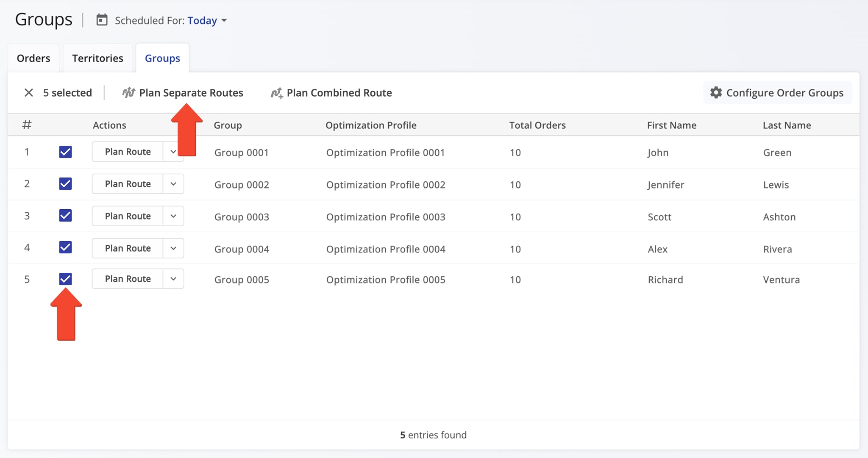The image size is (868, 458).
Task: Click Plan Route for Group 0003
Action: point(128,216)
